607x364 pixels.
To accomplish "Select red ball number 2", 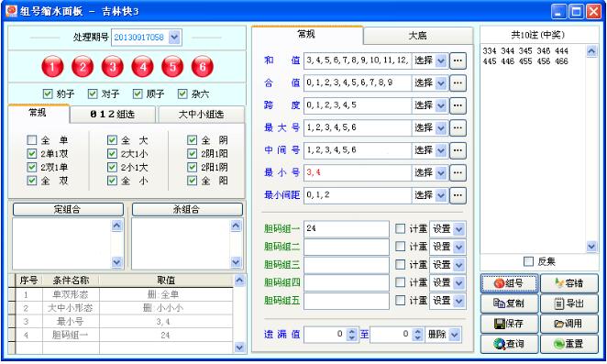I will (x=83, y=67).
